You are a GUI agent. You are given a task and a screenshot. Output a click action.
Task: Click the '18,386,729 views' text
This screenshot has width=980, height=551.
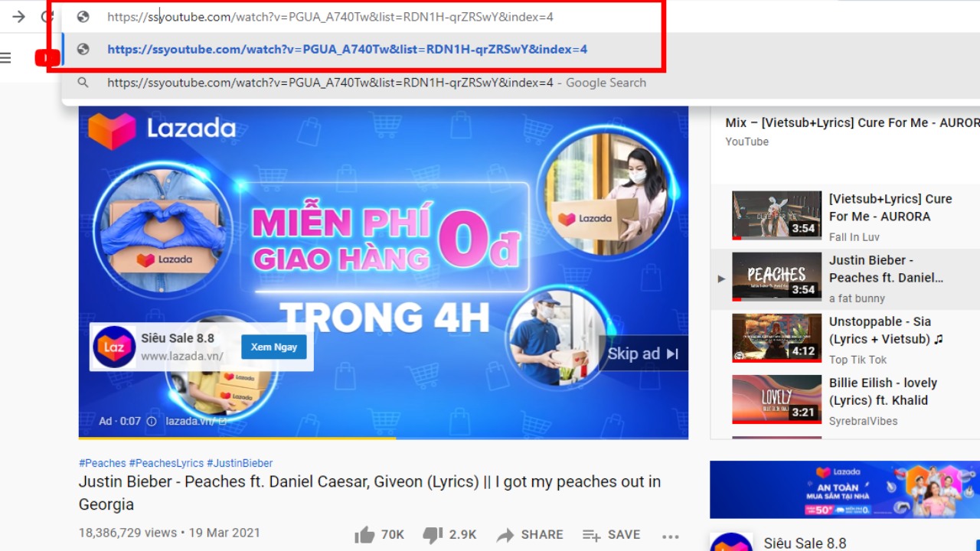[128, 533]
